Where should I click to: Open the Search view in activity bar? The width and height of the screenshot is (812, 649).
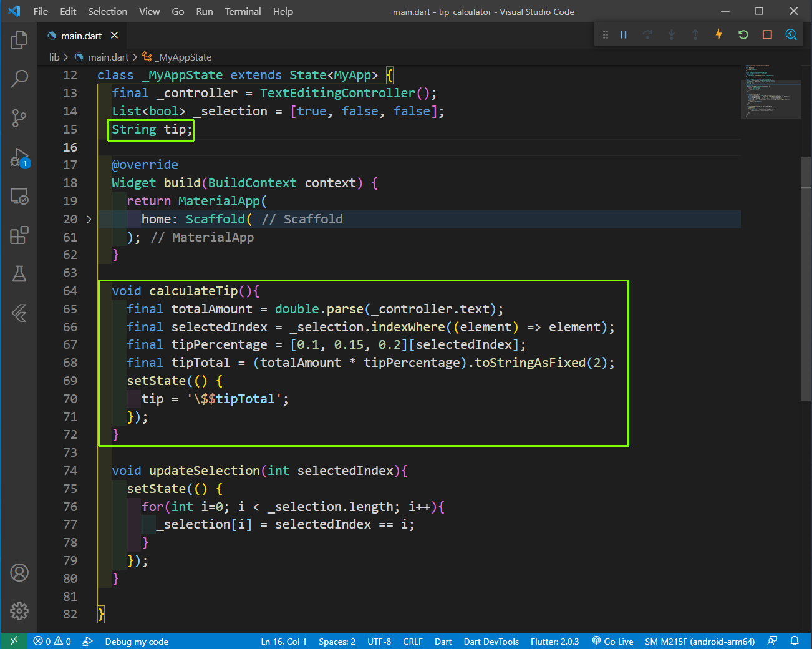pyautogui.click(x=19, y=79)
